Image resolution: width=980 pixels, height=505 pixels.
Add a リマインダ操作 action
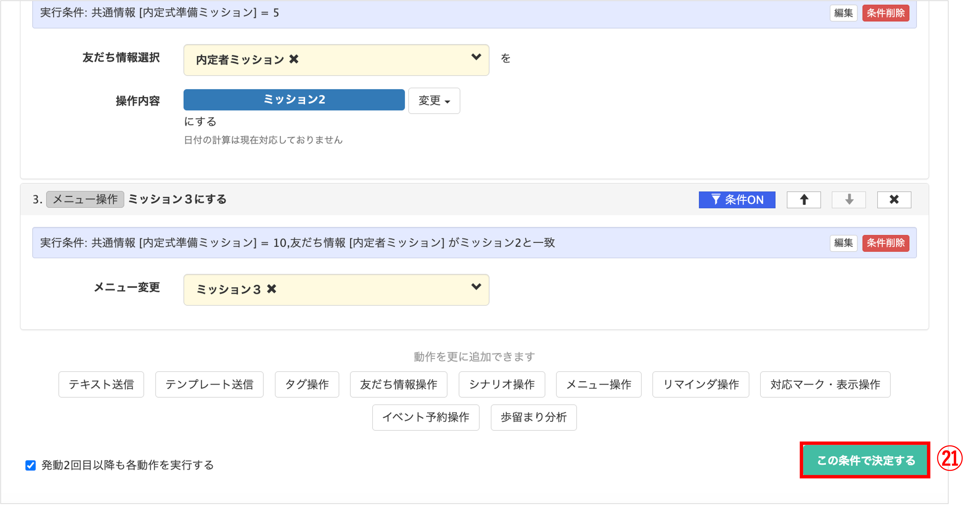pos(701,384)
